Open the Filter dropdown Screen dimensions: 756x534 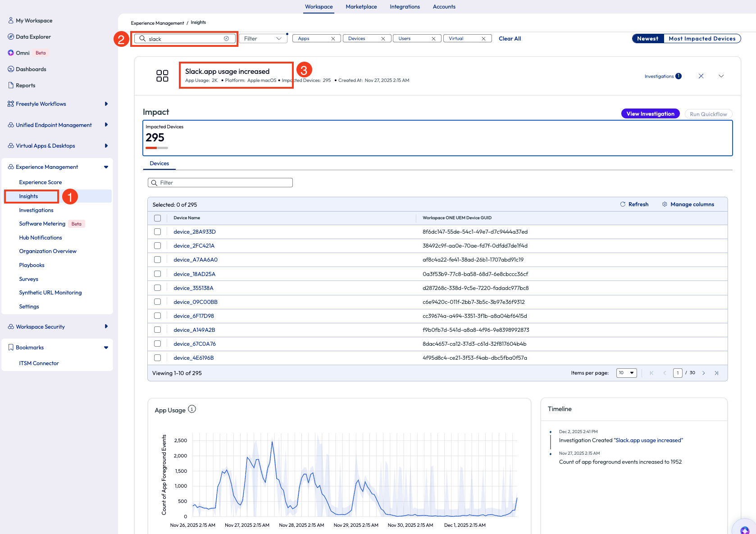(263, 39)
